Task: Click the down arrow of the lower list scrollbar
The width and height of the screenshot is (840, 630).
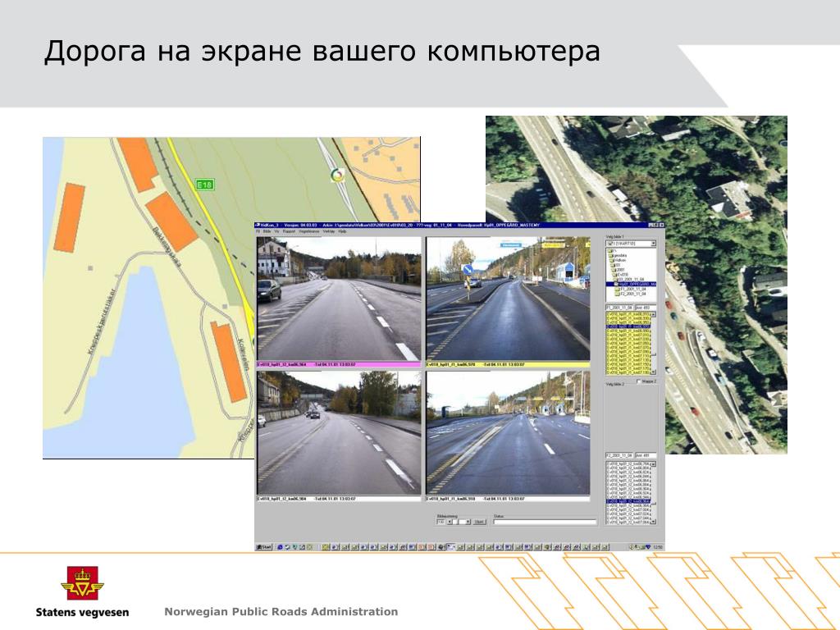Action: 653,521
